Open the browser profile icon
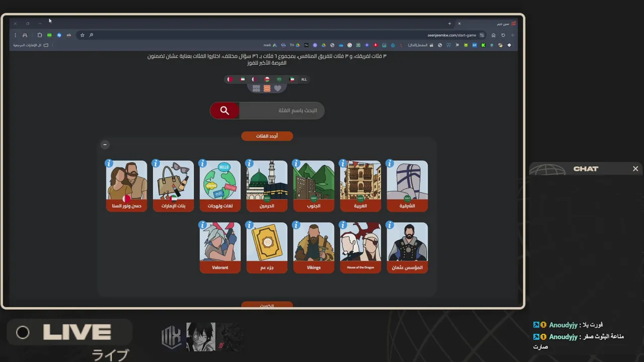This screenshot has height=362, width=644. 25,35
